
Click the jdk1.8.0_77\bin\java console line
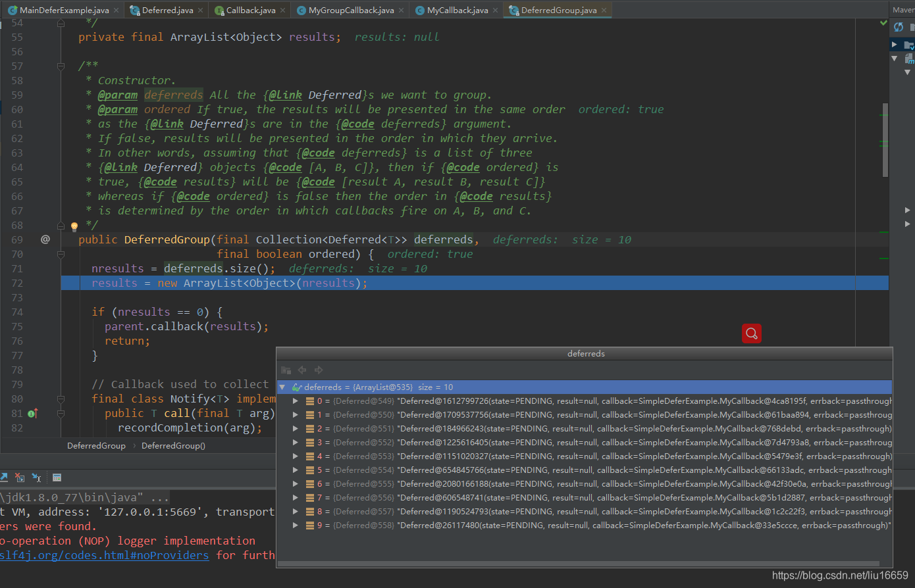pyautogui.click(x=84, y=497)
